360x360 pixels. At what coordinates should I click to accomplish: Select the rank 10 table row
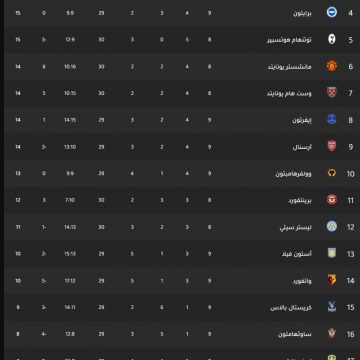(x=182, y=173)
